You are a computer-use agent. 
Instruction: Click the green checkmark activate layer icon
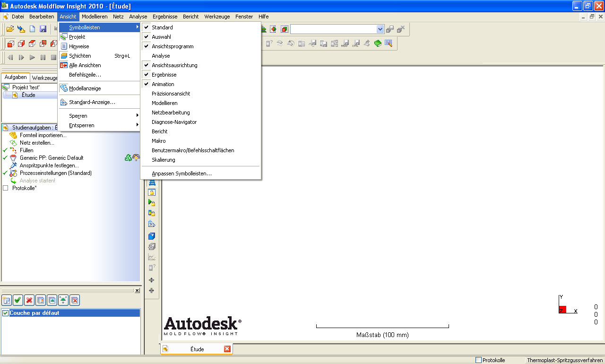[x=18, y=300]
